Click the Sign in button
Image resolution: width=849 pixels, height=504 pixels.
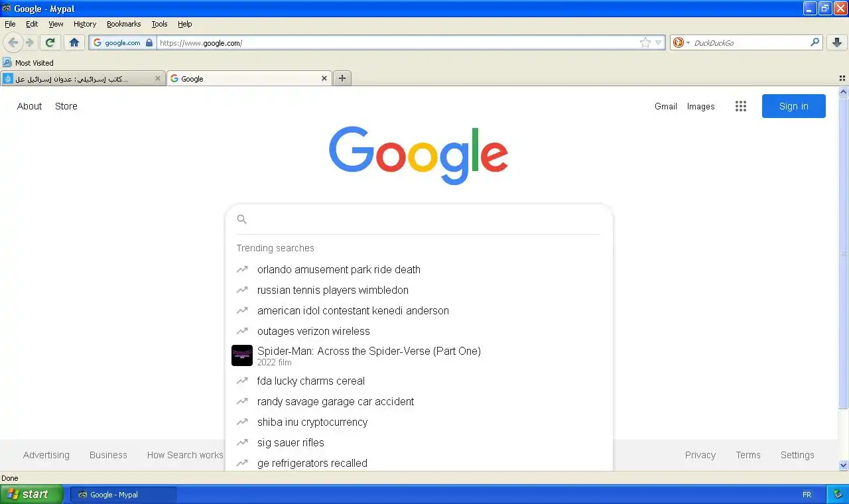pyautogui.click(x=794, y=106)
